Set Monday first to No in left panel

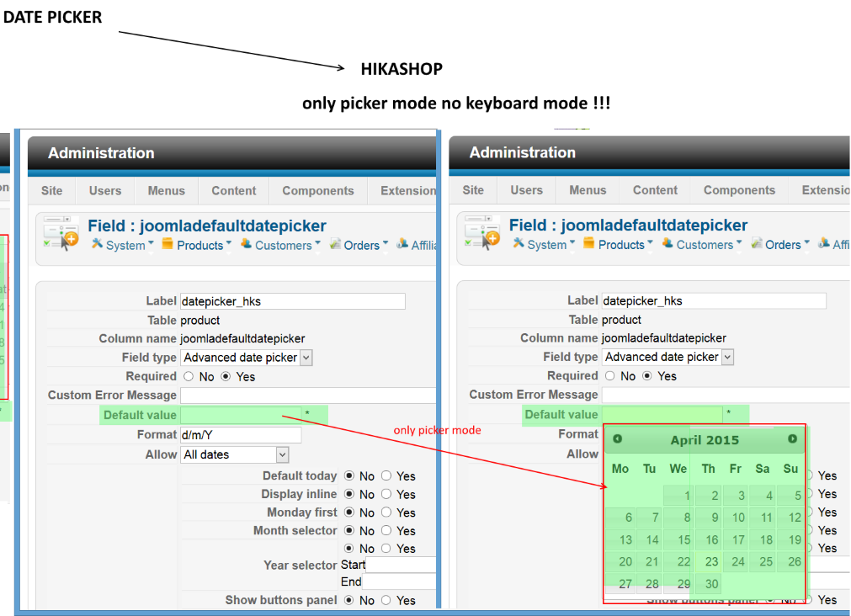pyautogui.click(x=349, y=512)
